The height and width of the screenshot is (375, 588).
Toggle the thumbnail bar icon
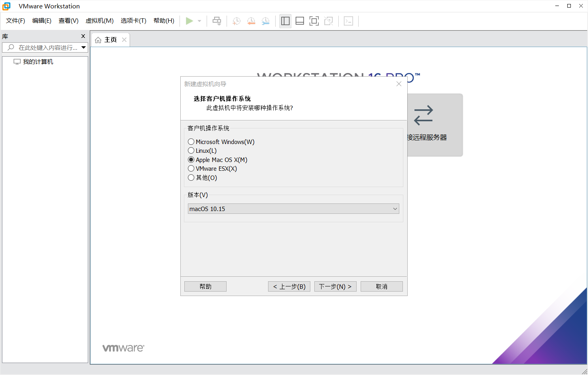300,21
